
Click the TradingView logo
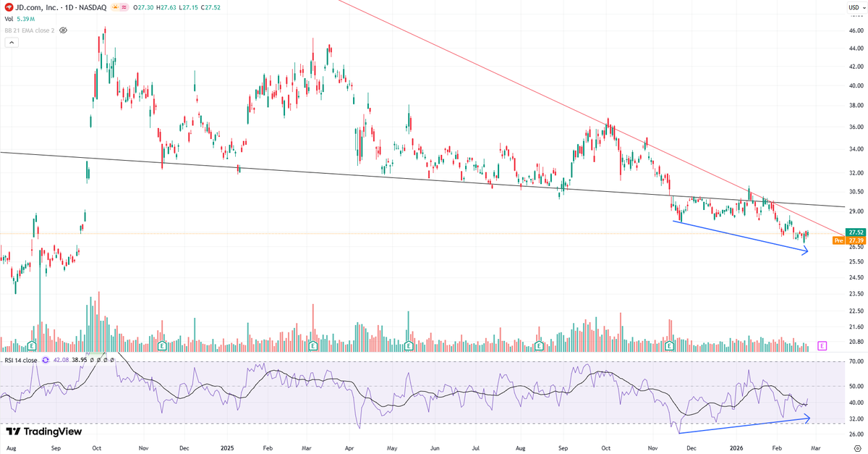43,432
